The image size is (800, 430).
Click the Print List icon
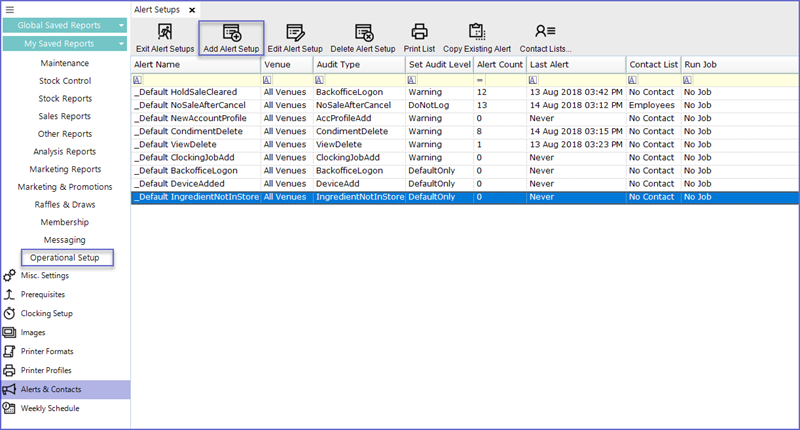[419, 33]
